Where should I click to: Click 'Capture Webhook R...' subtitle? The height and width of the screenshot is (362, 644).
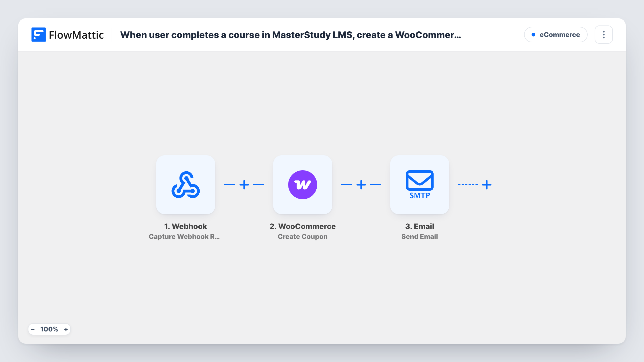point(184,237)
